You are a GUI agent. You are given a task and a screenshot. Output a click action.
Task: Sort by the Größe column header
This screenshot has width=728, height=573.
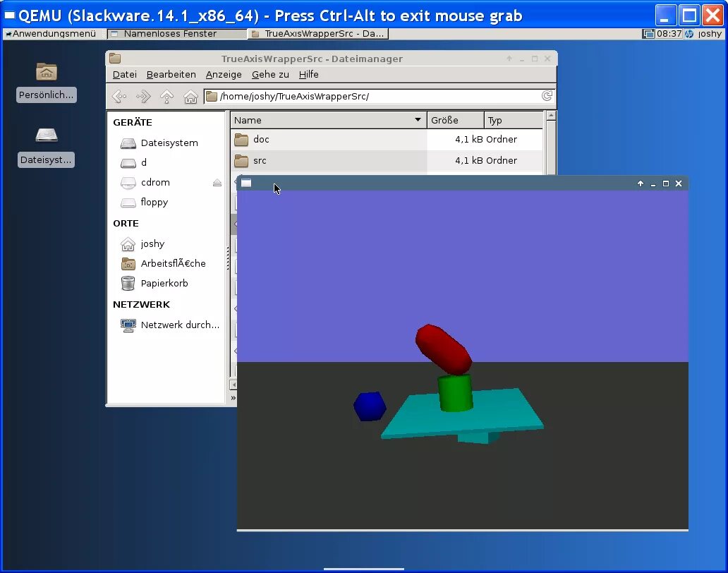click(456, 120)
